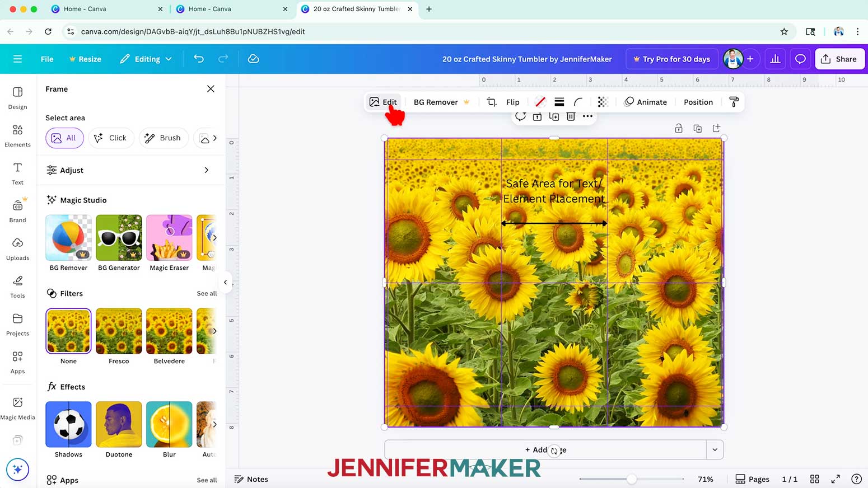Show more Effects thumbnails
Image resolution: width=868 pixels, height=488 pixels.
click(214, 424)
